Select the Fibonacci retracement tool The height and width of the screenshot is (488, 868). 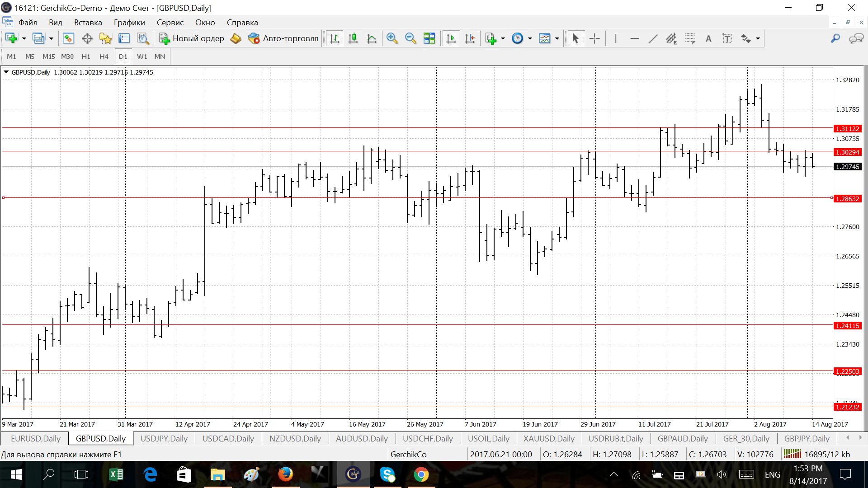pos(690,39)
